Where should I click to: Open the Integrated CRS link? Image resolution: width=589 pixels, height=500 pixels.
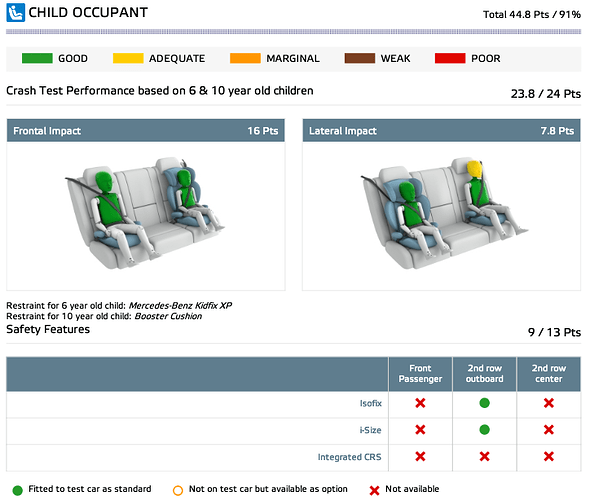click(x=349, y=457)
